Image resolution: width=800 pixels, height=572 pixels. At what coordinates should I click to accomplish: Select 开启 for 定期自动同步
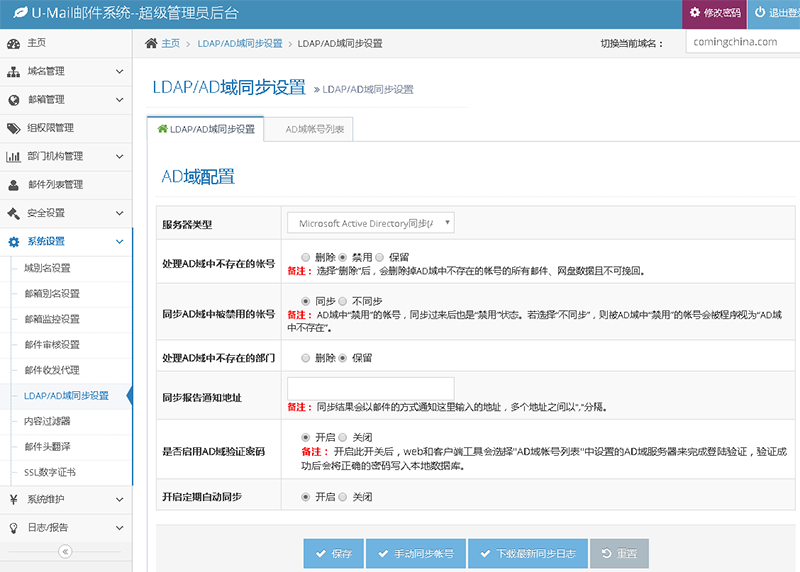tap(306, 496)
